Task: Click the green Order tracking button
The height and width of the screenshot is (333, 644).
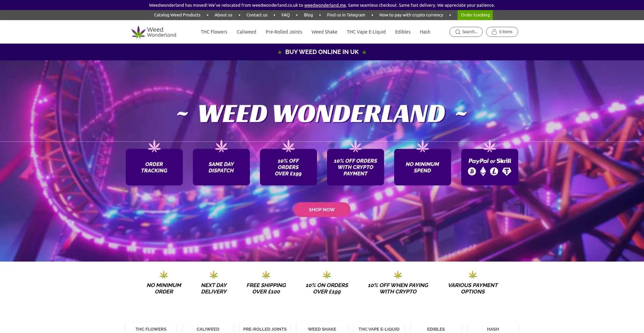Action: click(x=475, y=15)
